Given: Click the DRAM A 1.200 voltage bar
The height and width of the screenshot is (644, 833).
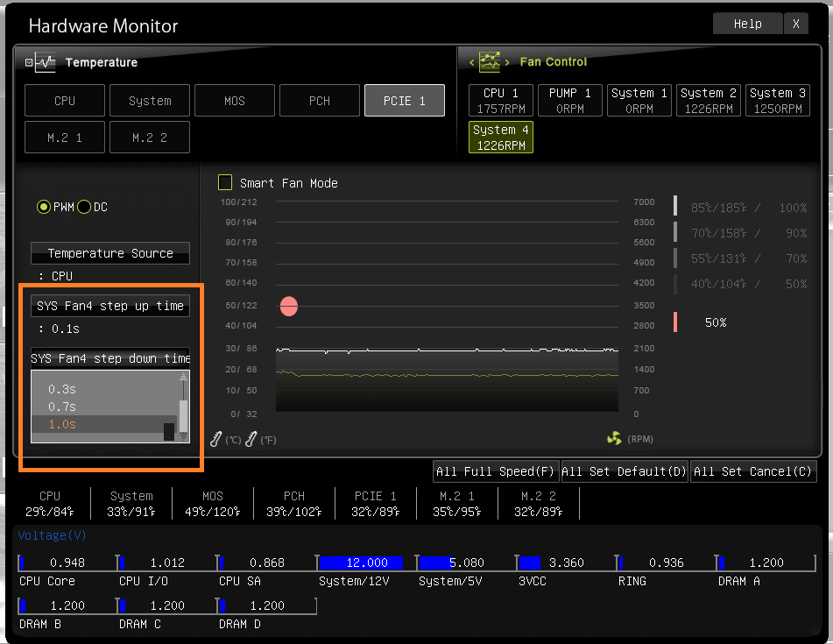Looking at the screenshot, I should [766, 563].
